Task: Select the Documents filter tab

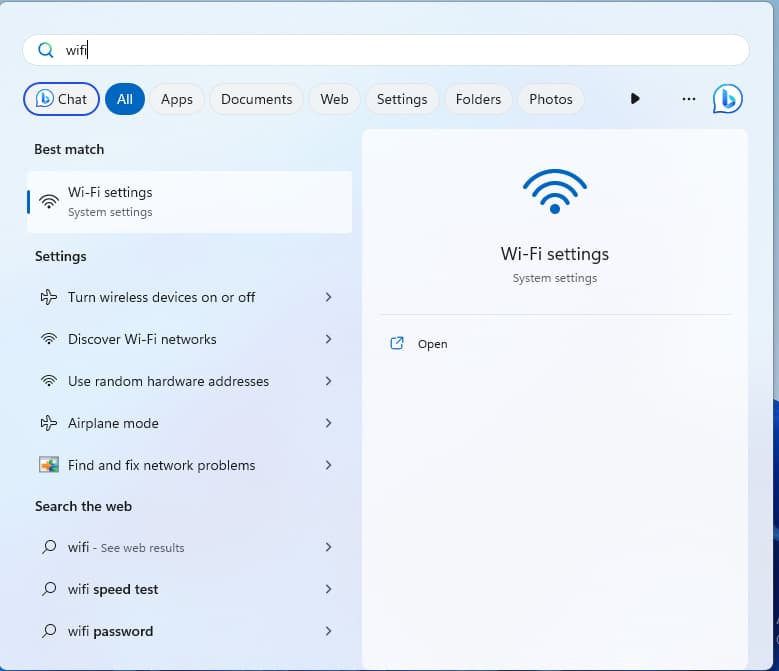Action: click(256, 99)
